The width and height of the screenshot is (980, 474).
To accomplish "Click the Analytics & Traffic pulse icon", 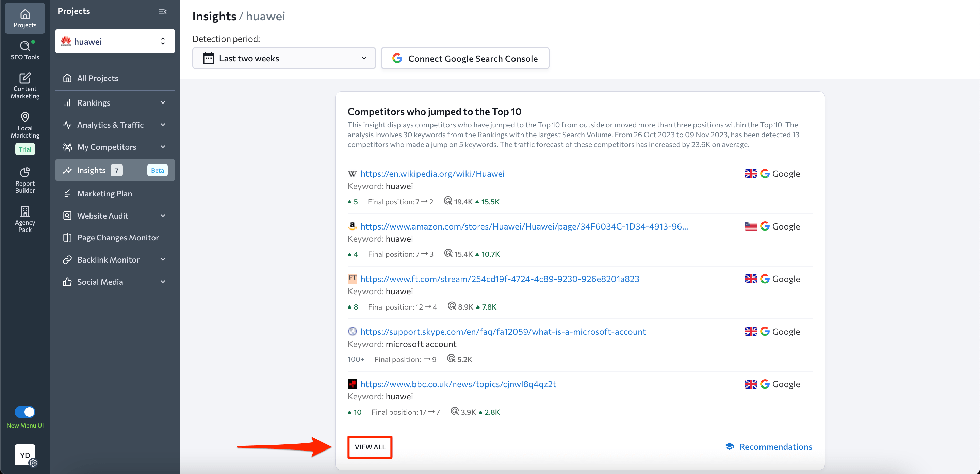I will tap(67, 125).
